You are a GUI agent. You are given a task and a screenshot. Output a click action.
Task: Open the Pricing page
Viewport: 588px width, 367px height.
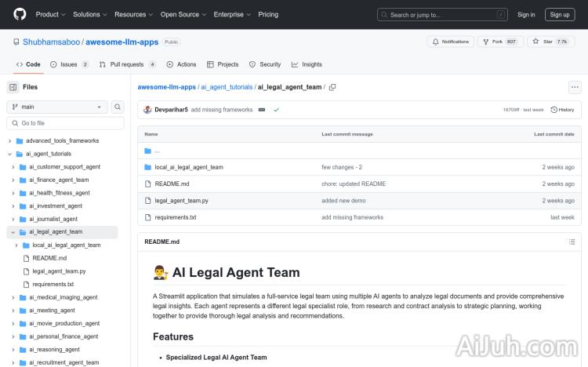268,14
